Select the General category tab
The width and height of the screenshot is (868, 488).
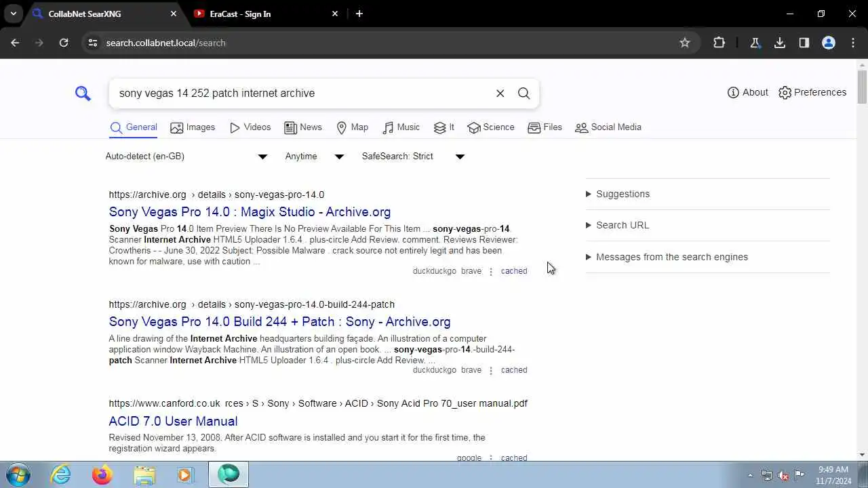[x=134, y=127]
